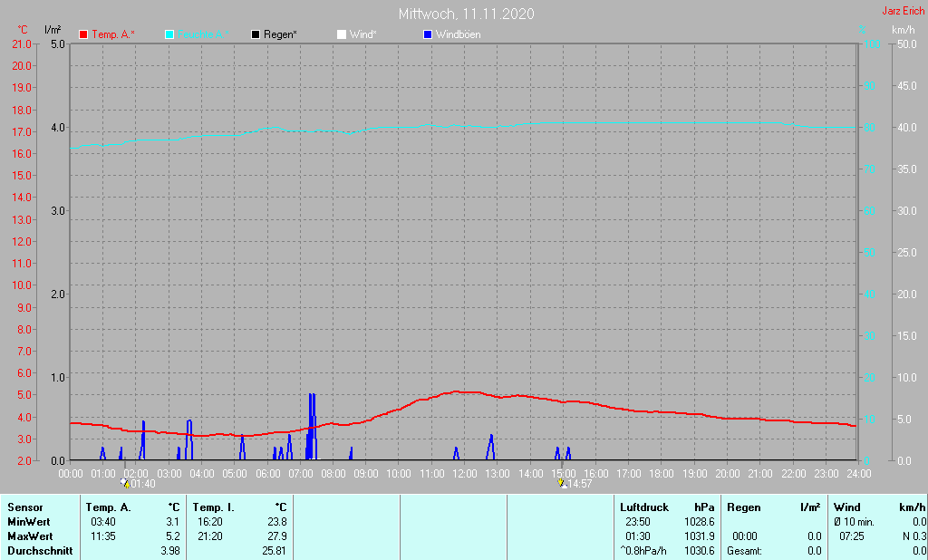Click the '50.0' label on the km/h axis

click(907, 43)
